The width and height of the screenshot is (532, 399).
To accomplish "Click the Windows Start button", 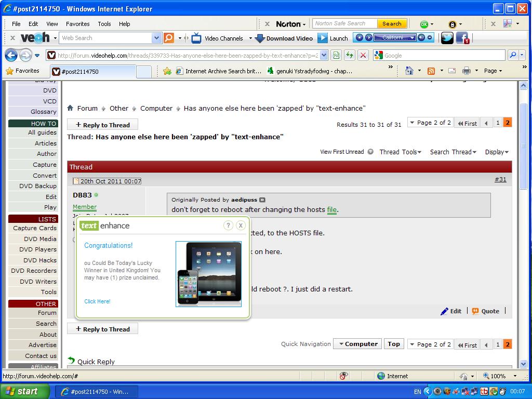I will point(25,391).
